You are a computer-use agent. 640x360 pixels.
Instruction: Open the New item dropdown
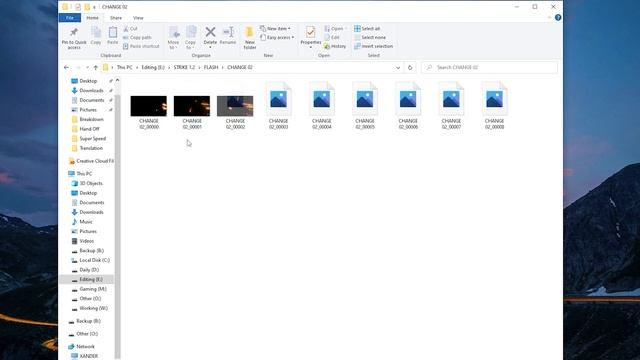coord(276,29)
